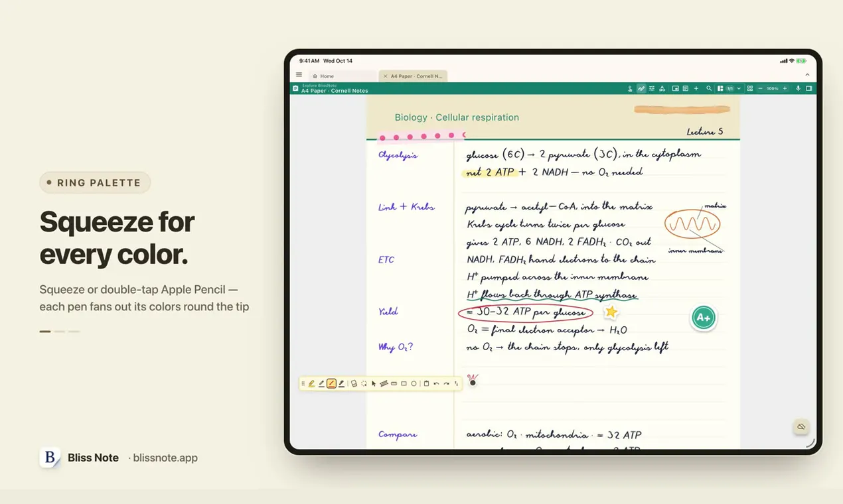The height and width of the screenshot is (504, 843).
Task: Click the 100% zoom level value
Action: click(x=773, y=88)
